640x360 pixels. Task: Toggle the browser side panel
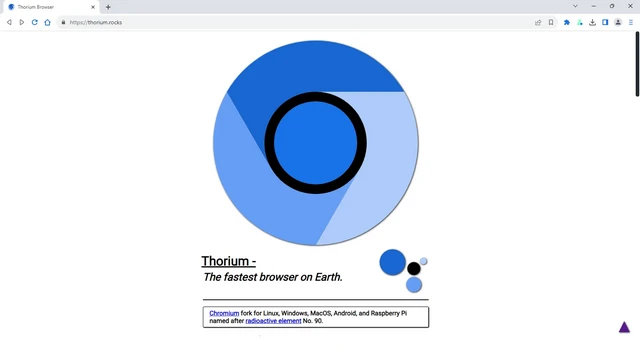[x=605, y=22]
